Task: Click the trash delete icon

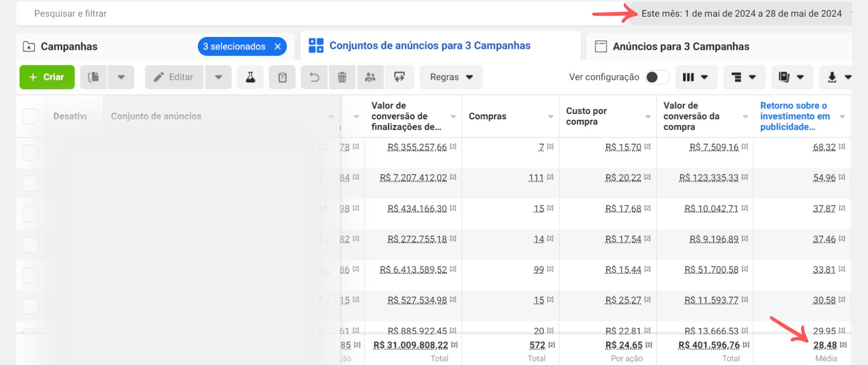Action: coord(342,77)
